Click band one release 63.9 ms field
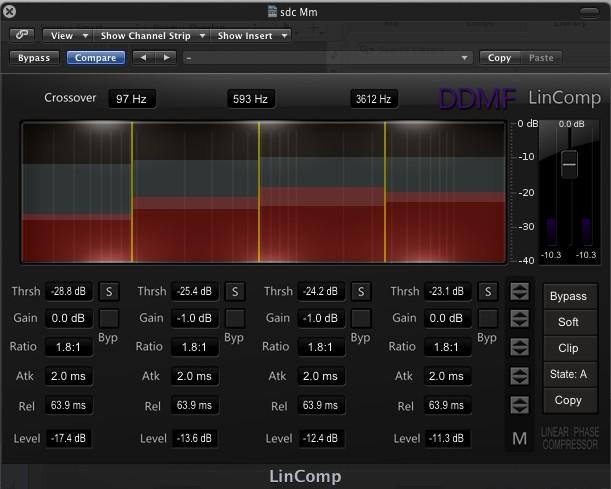The height and width of the screenshot is (489, 611). click(x=69, y=405)
